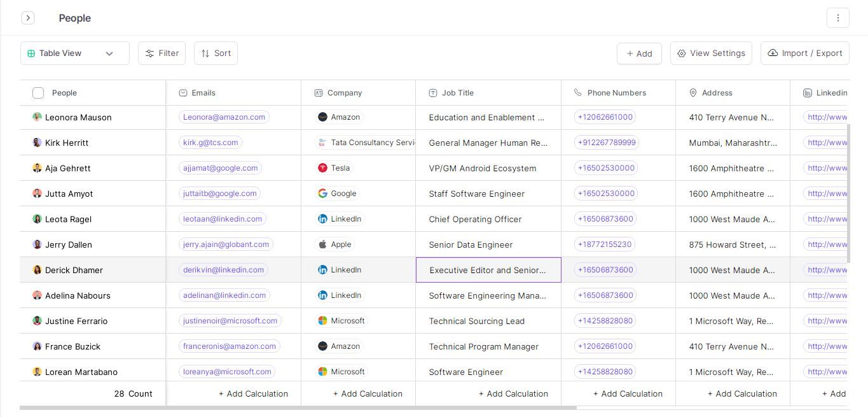Image resolution: width=868 pixels, height=417 pixels.
Task: Click the Company column header icon
Action: click(318, 92)
